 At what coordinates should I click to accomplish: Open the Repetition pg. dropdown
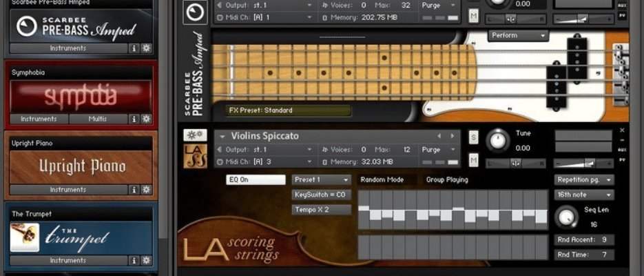583,180
